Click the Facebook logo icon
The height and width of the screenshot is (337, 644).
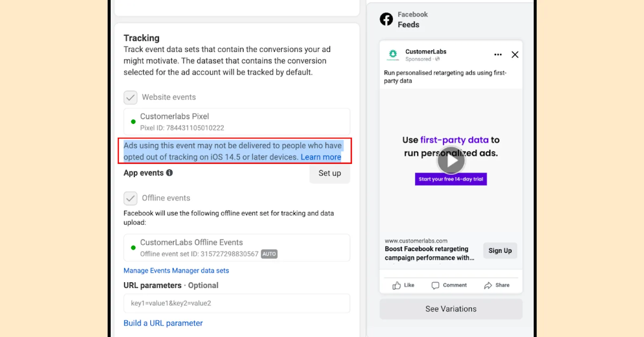pos(386,19)
